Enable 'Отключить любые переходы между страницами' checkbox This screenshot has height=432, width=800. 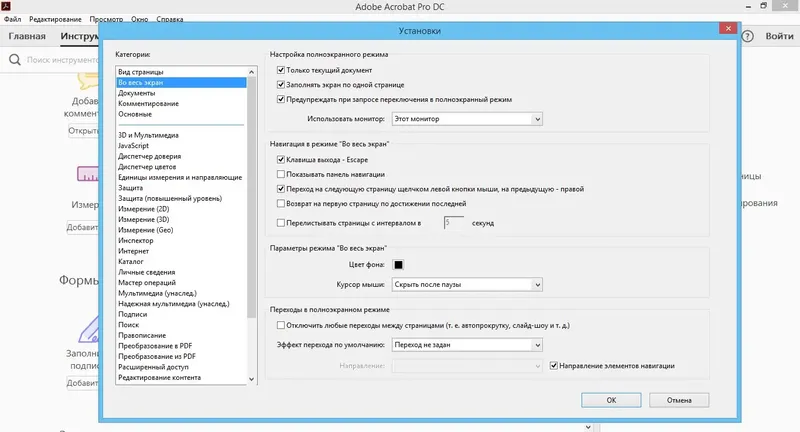coord(281,325)
